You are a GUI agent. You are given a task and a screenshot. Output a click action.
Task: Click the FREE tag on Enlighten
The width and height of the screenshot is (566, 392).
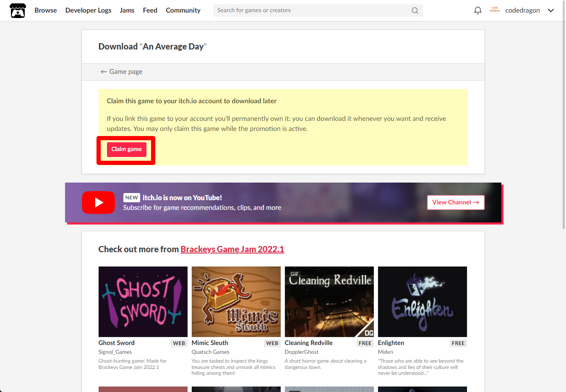458,343
